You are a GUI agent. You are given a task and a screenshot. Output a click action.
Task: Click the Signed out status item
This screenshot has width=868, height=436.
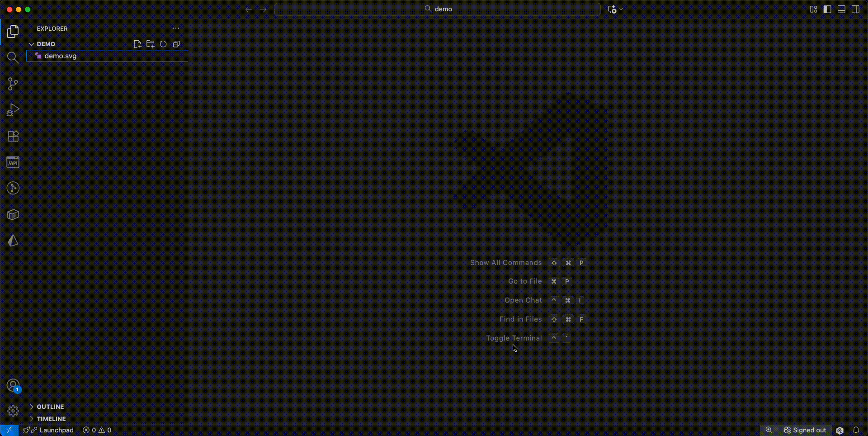pos(805,430)
